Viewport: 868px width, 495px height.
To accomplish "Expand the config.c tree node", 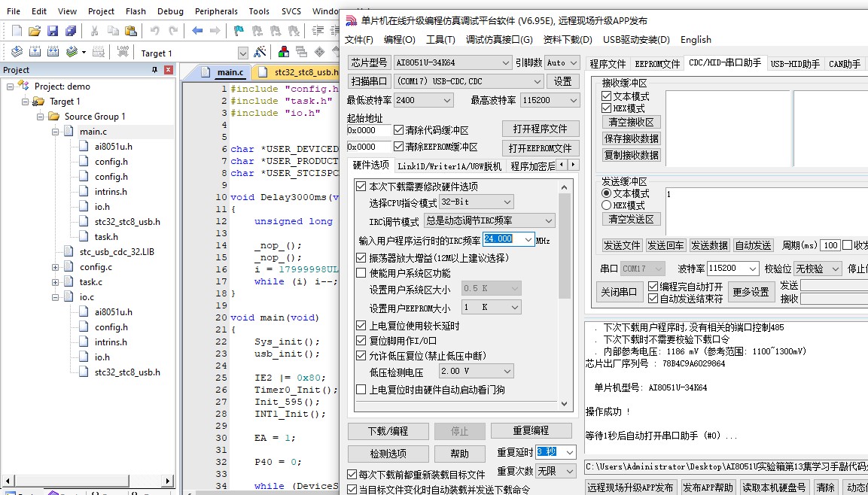I will [56, 267].
